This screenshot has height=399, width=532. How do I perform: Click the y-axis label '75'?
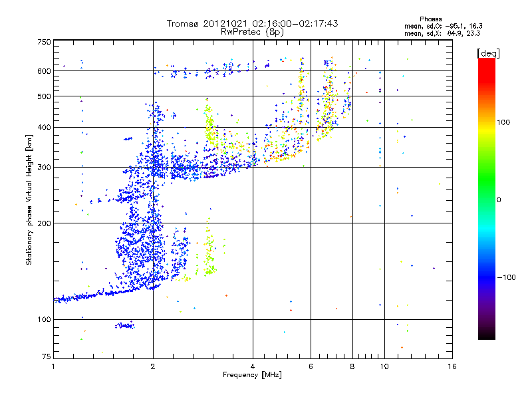pos(47,356)
